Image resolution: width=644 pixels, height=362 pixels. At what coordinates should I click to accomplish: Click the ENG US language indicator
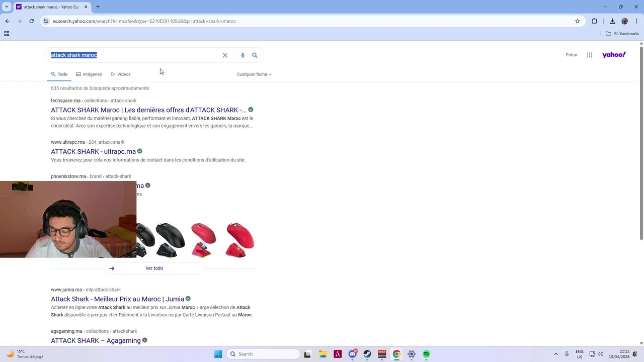tap(580, 354)
